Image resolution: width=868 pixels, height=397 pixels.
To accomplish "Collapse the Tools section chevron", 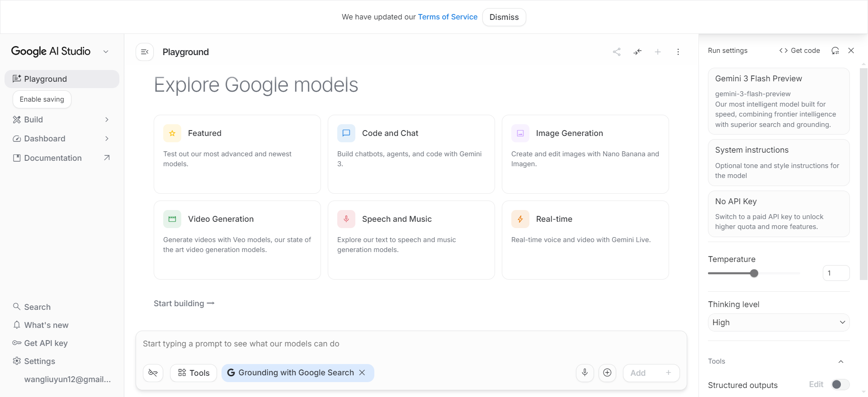I will tap(841, 361).
